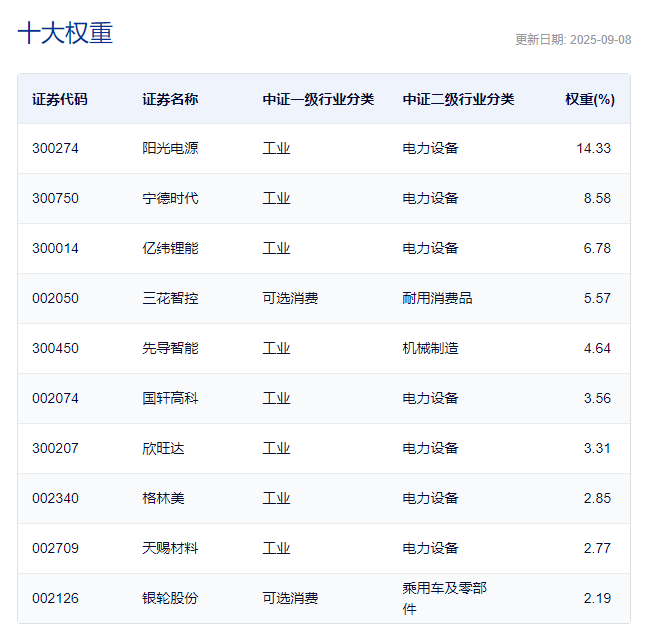Click the 天赐材料 weight value 2.77
Screen dimensions: 652x630
[597, 548]
